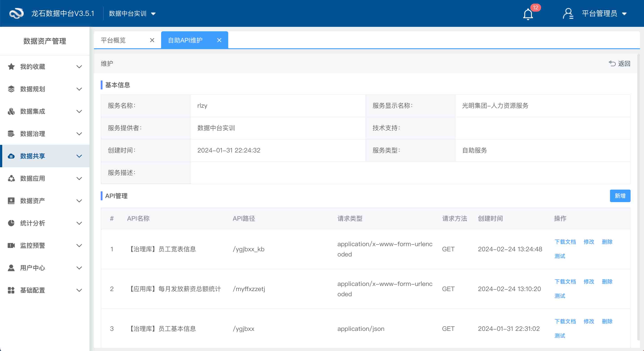Click the rlzy service name value
The width and height of the screenshot is (644, 351).
(x=202, y=106)
